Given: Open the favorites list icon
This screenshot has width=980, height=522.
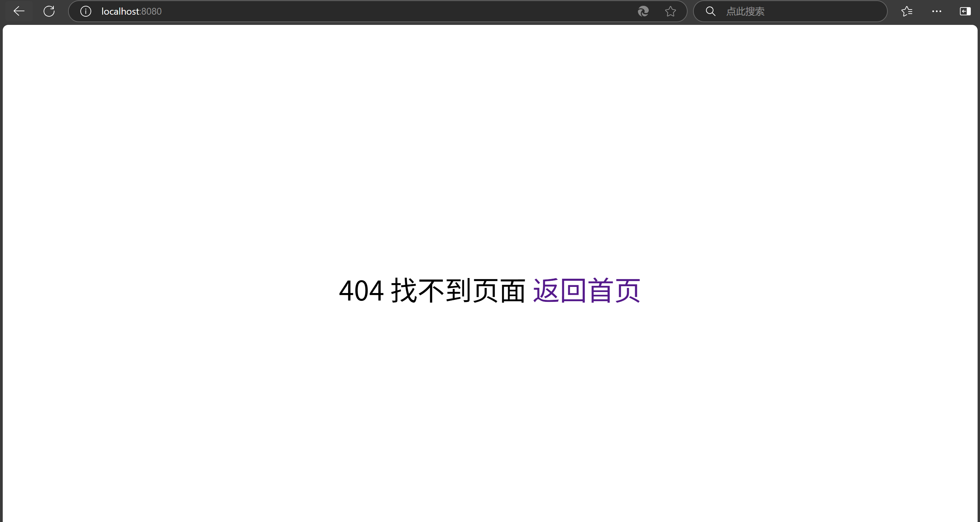Looking at the screenshot, I should [907, 11].
